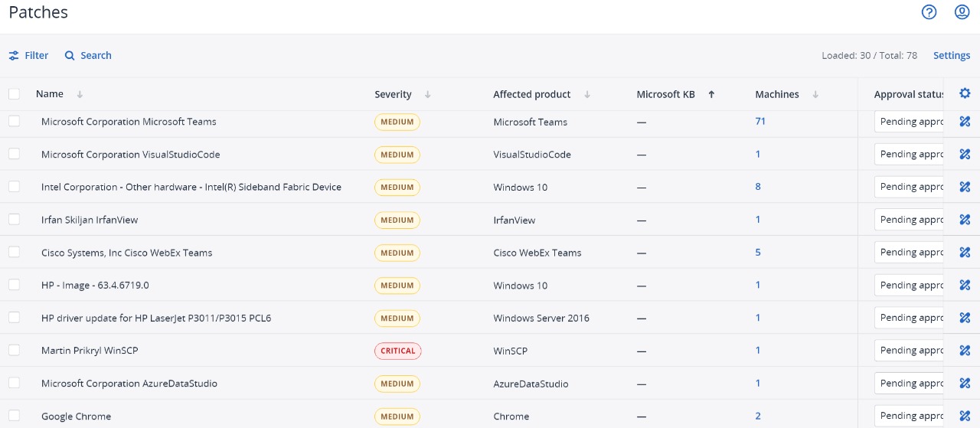Check the Martin Prikryl WinSCP checkbox
Viewport: 980px width, 428px height.
click(x=14, y=350)
